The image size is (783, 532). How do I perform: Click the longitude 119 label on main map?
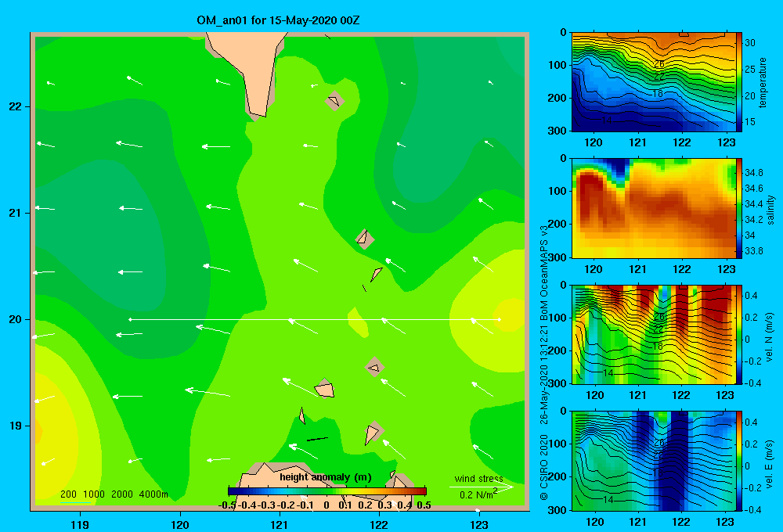[x=80, y=524]
